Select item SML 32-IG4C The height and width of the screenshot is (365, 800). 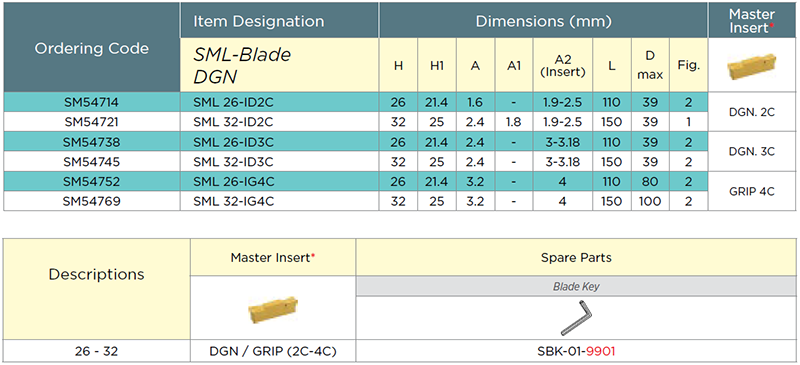[x=234, y=201]
